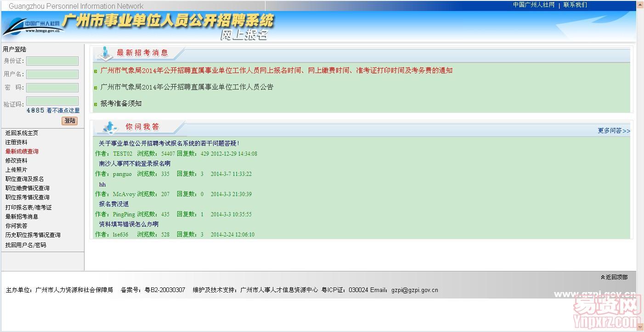Open 你问我答 in the sidebar menu
Screen dimensions: 644x332
point(17,226)
